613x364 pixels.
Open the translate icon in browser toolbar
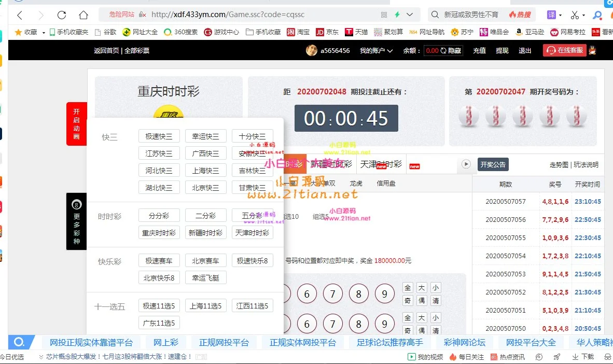coord(551,15)
